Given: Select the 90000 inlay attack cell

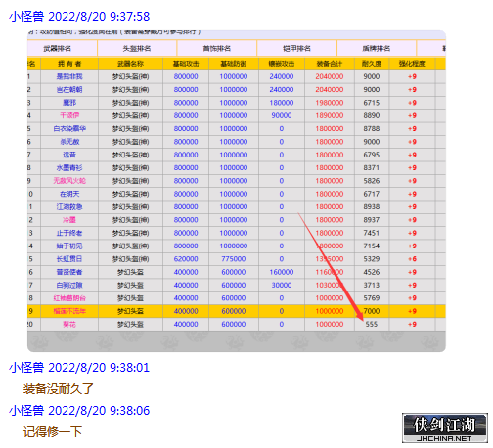Looking at the screenshot, I should [282, 115].
